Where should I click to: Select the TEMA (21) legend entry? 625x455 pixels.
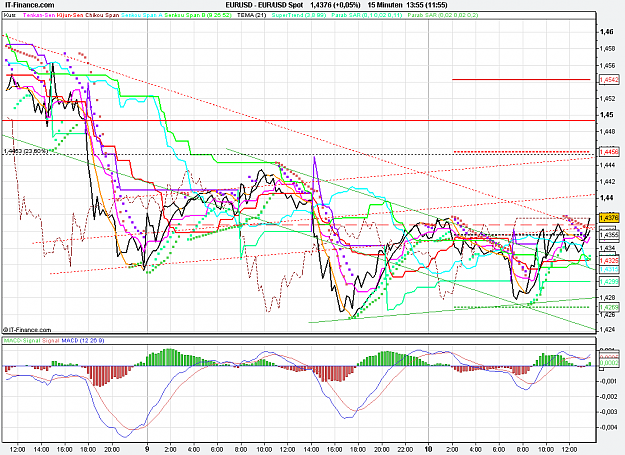(x=251, y=15)
